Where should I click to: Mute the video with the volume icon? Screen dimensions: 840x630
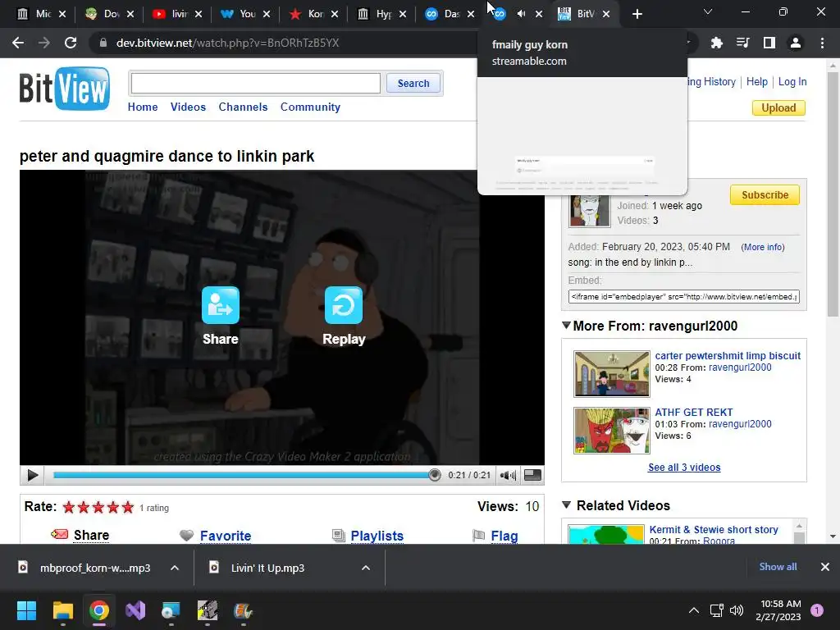(x=508, y=475)
